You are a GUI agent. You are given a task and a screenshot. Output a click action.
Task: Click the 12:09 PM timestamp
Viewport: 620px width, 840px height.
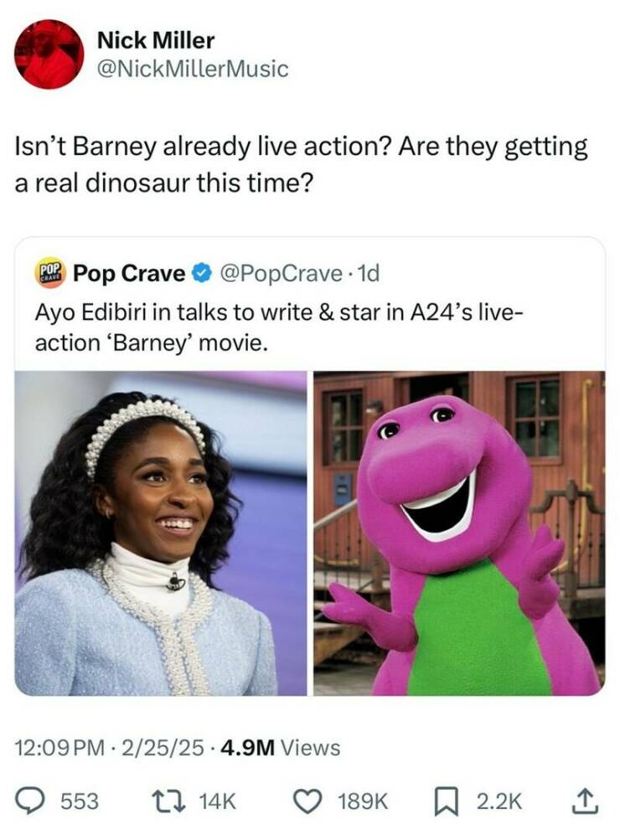[x=59, y=748]
